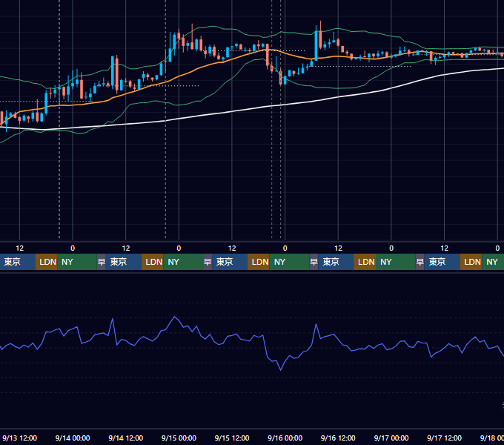This screenshot has height=445, width=504.
Task: Select the 東京 session block at 9/15 12:00
Action: tap(230, 262)
